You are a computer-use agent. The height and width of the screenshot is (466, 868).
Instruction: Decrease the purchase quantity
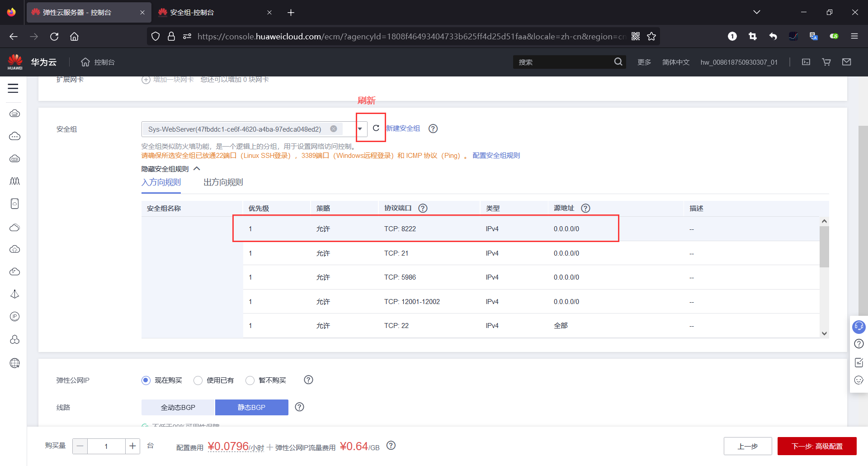tap(80, 446)
